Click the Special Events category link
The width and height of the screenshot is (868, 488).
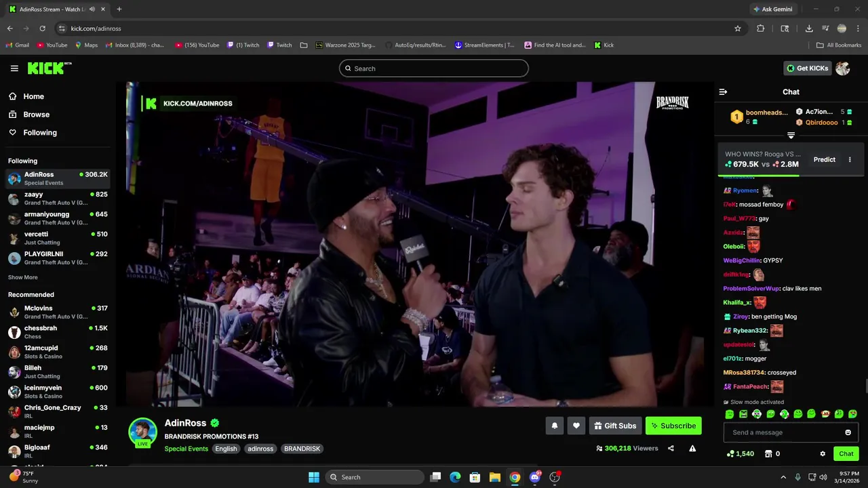pyautogui.click(x=186, y=449)
